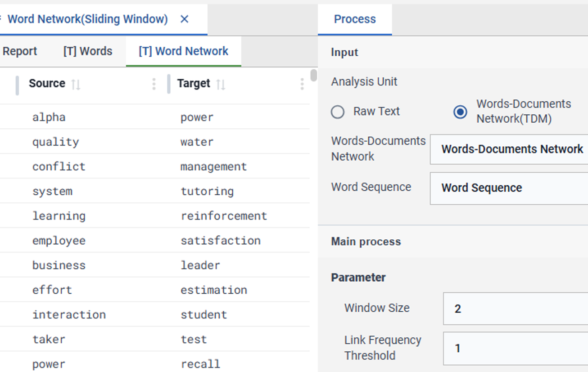Switch to the Report tab
The image size is (588, 372).
20,51
